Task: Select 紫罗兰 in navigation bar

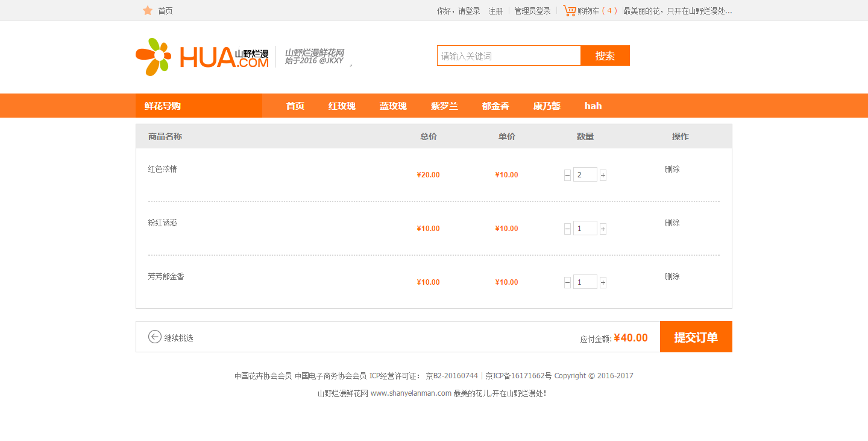Action: point(444,106)
